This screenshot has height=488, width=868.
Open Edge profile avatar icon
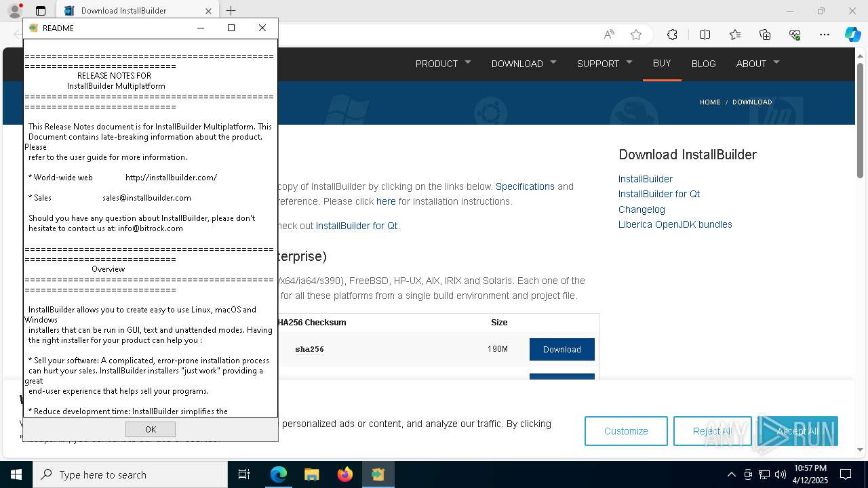14,11
